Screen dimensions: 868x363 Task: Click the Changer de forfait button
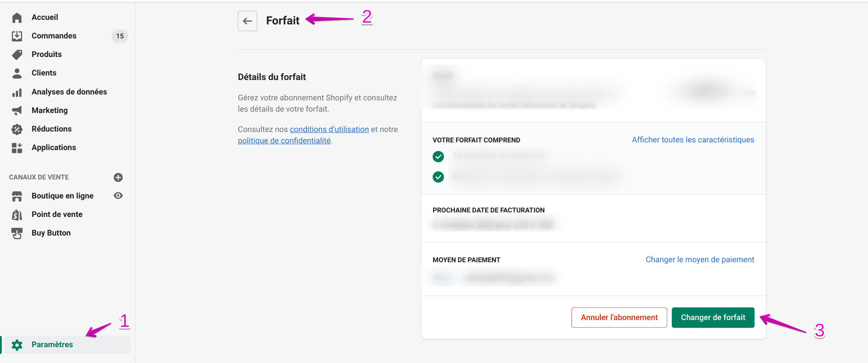(712, 317)
